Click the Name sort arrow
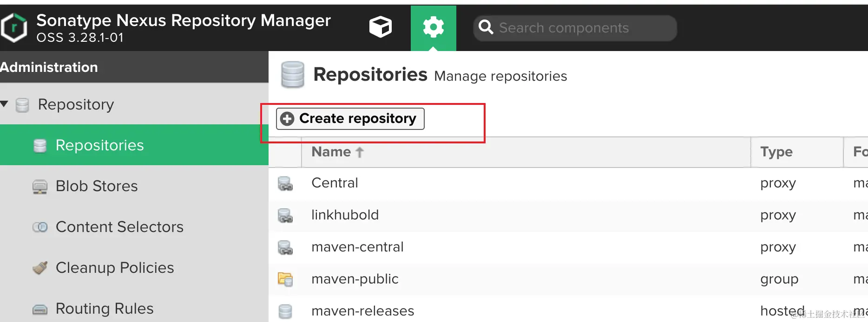 click(x=360, y=152)
